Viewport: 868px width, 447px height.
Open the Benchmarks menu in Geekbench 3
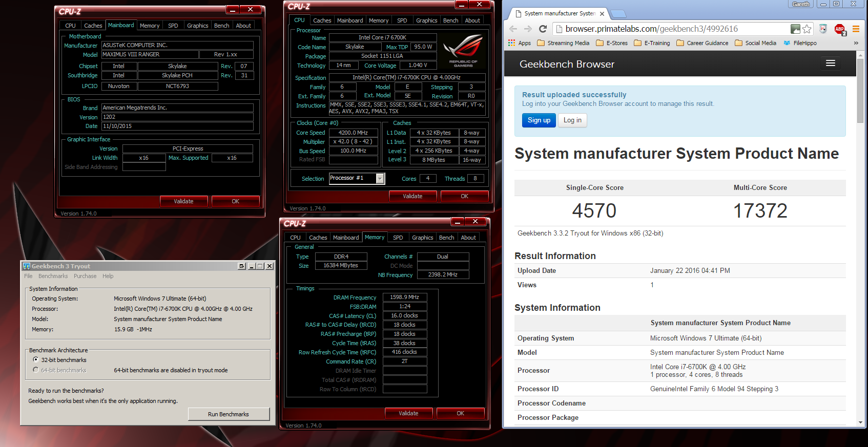53,276
